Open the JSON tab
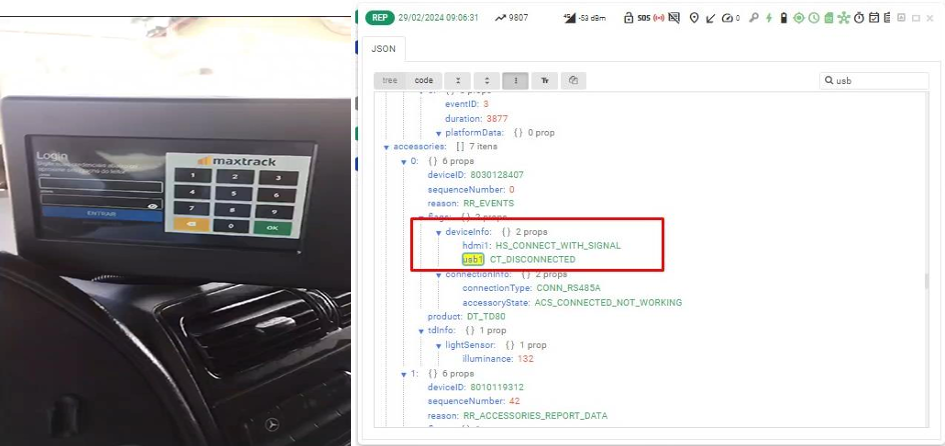 [383, 48]
